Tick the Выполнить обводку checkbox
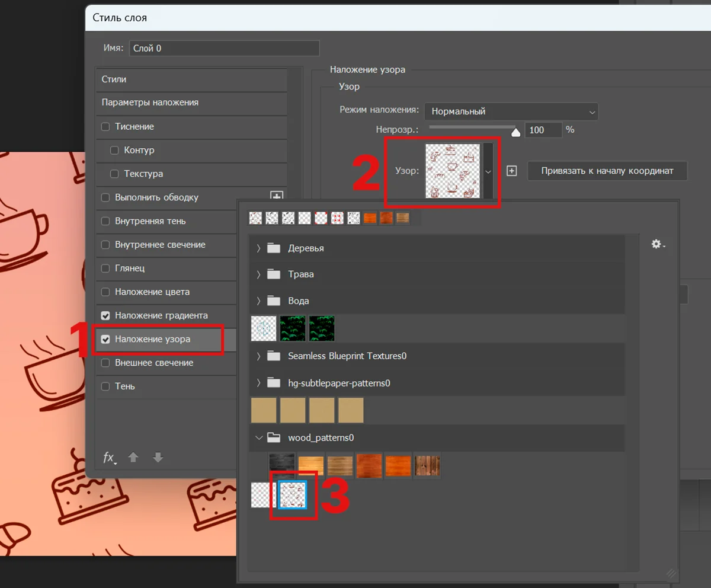711x588 pixels. click(105, 197)
